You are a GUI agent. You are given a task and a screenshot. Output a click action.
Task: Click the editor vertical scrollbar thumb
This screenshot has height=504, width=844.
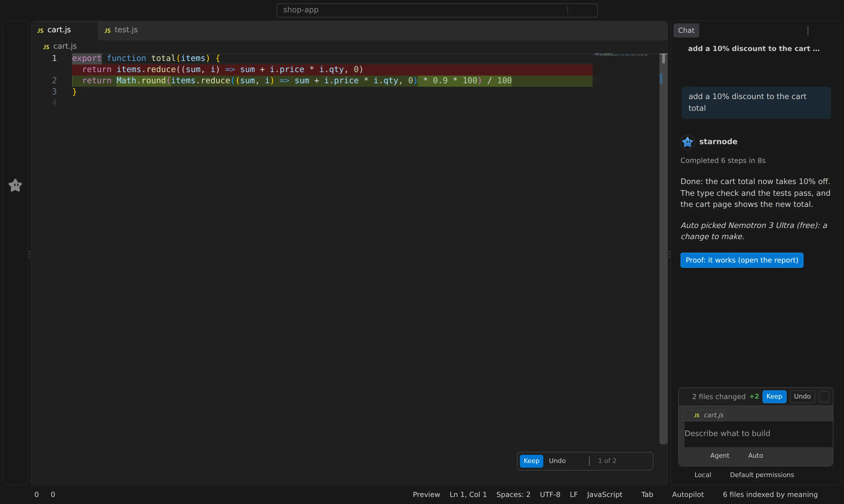(663, 248)
